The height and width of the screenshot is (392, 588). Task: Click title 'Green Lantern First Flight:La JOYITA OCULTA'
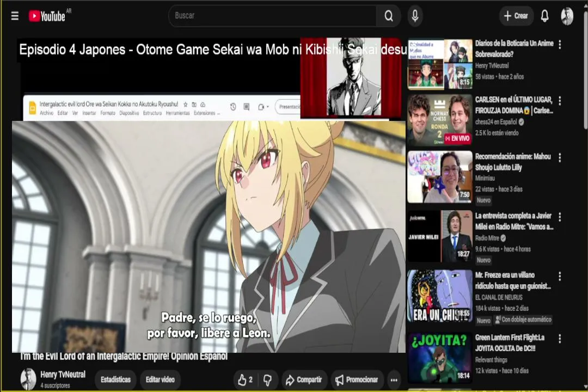tap(510, 343)
